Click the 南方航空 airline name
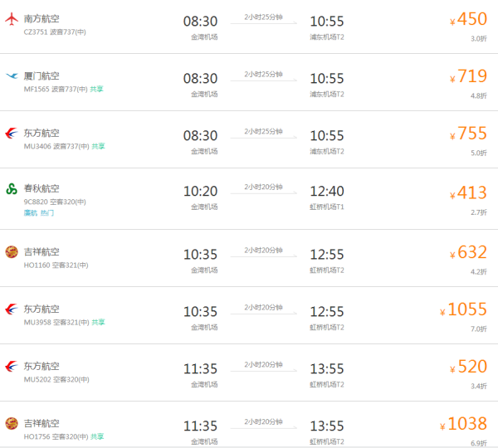The height and width of the screenshot is (448, 498). click(41, 19)
